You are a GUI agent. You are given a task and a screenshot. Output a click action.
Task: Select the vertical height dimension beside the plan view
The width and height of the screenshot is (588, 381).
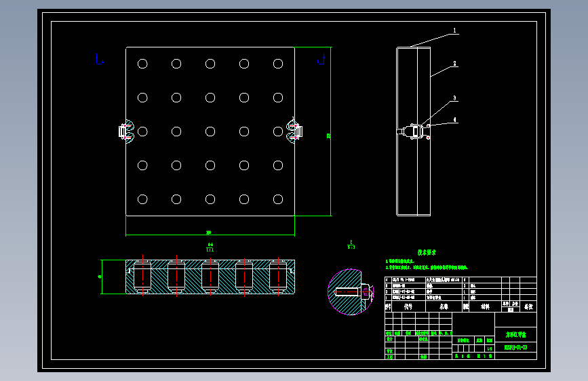(x=329, y=136)
